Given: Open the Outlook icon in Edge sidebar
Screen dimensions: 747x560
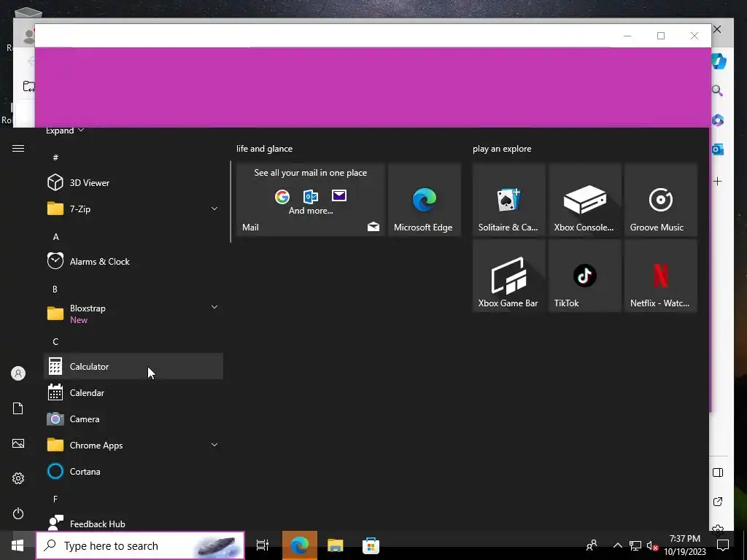Looking at the screenshot, I should point(718,149).
